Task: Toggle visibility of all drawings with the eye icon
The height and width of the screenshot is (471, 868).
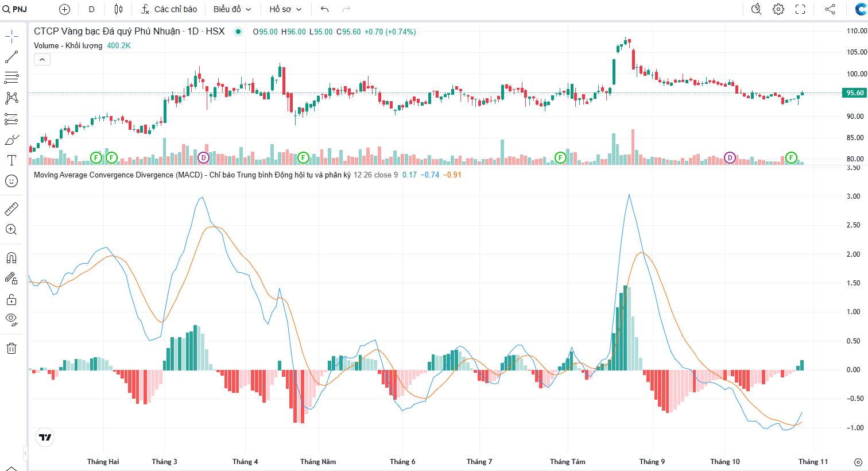Action: coord(11,319)
